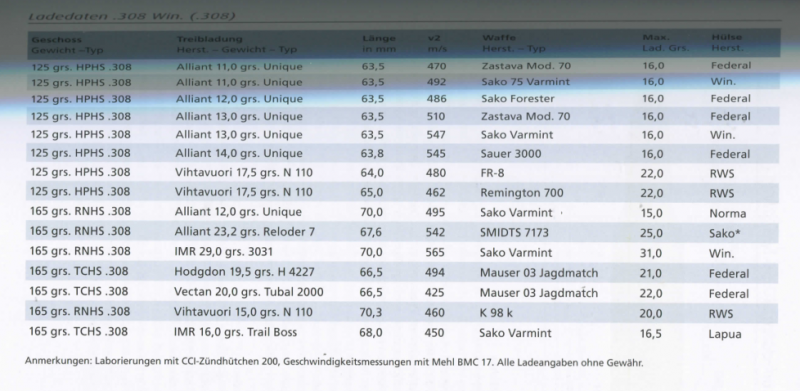The height and width of the screenshot is (391, 800).
Task: Select the Zastava Mod. 70 470 m/s row
Action: [404, 66]
